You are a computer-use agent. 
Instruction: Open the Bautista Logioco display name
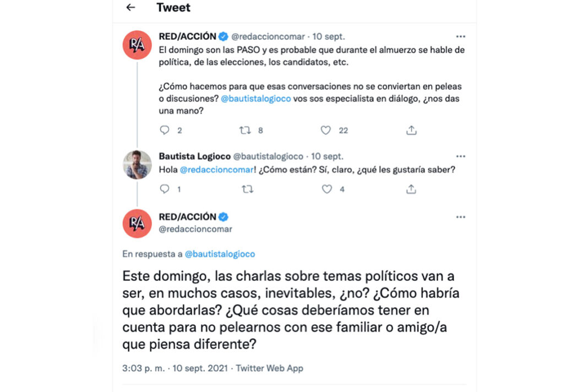click(x=195, y=156)
